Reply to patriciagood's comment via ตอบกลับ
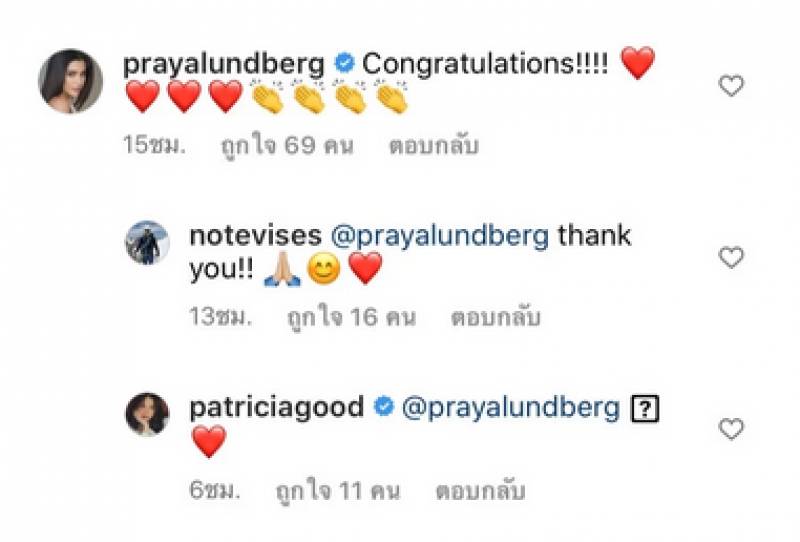 [x=480, y=491]
